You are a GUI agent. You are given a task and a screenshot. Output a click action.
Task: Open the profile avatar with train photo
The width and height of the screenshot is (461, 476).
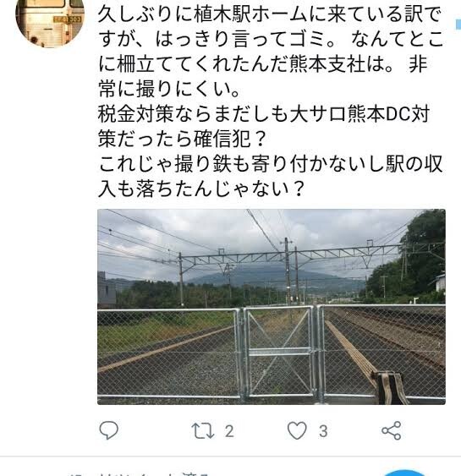click(50, 24)
